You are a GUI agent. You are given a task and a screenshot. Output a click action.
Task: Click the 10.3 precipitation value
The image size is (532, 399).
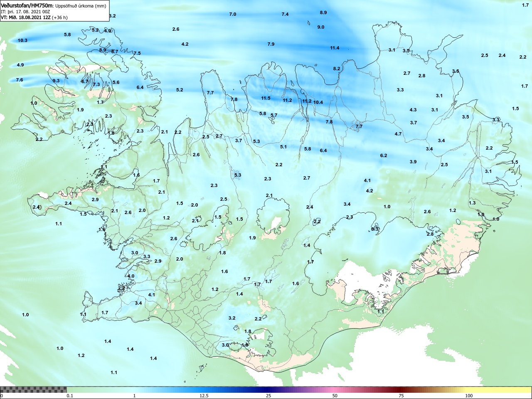(x=22, y=40)
